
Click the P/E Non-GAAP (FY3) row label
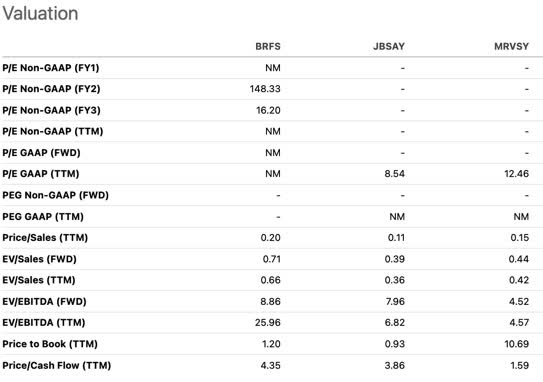point(51,110)
